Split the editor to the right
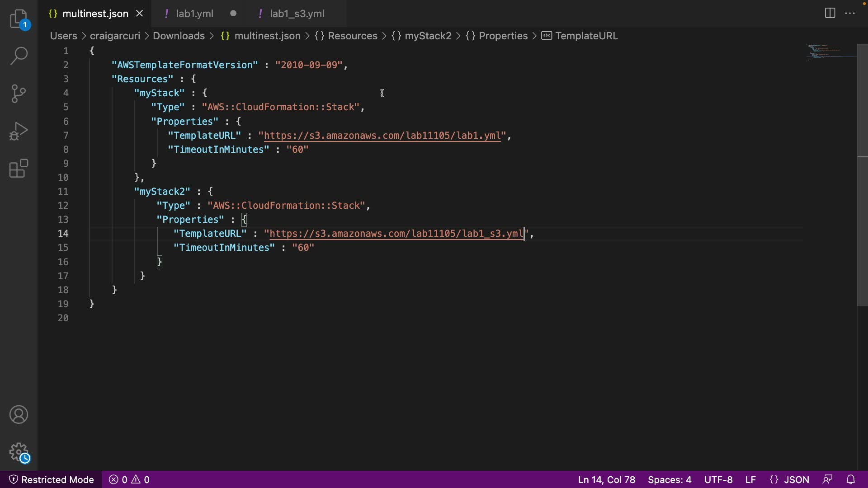 (x=830, y=13)
